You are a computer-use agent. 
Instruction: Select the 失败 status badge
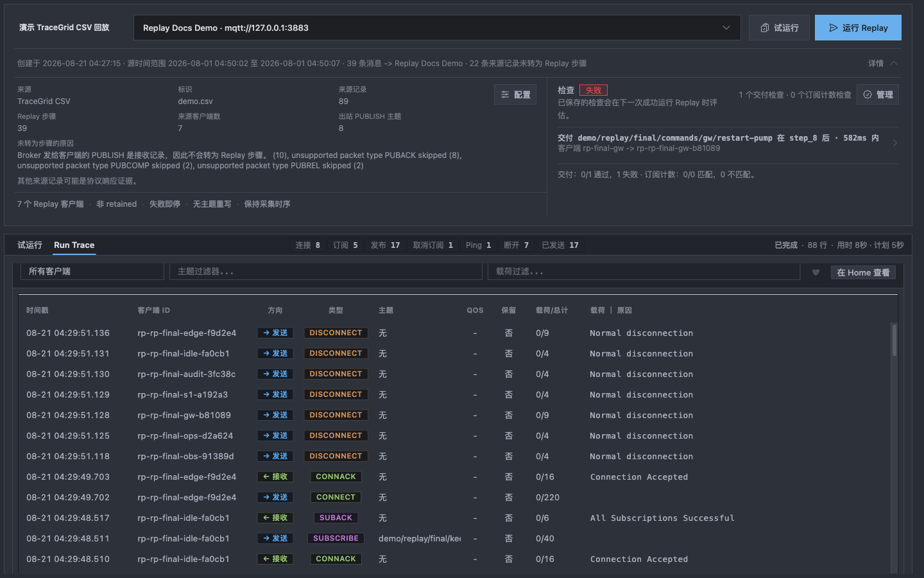pos(594,91)
